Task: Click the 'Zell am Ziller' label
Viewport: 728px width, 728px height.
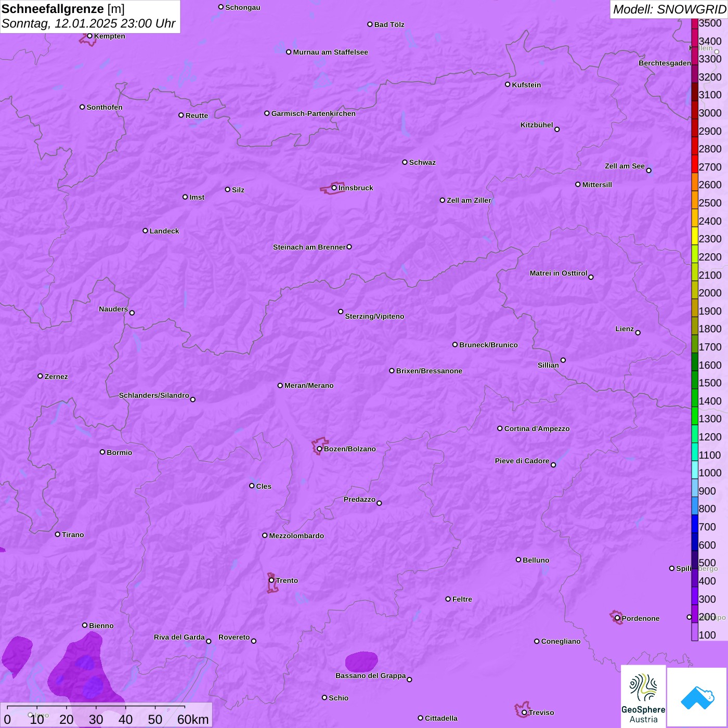Action: tap(469, 200)
